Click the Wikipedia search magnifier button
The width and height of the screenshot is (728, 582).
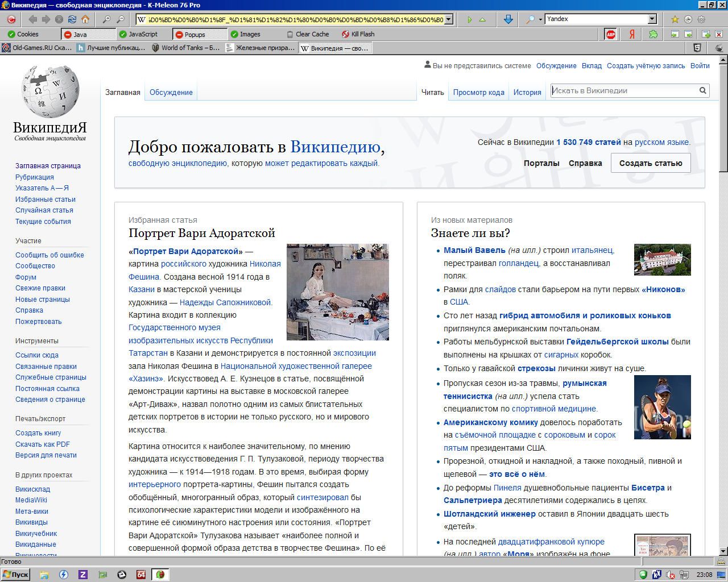[703, 90]
